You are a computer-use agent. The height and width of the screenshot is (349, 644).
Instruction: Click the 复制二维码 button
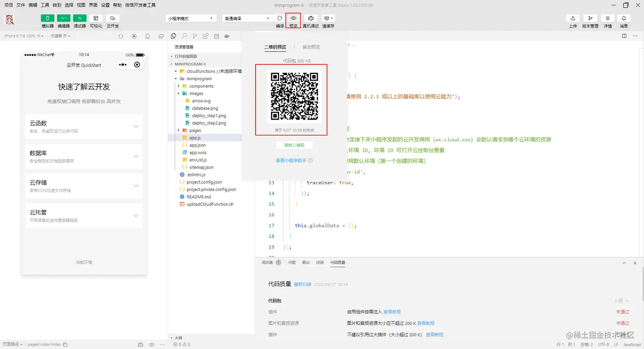point(294,145)
